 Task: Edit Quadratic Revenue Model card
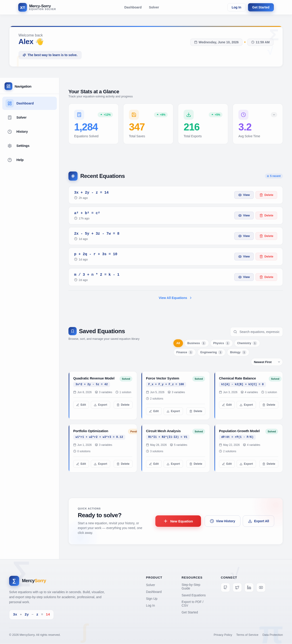[x=81, y=405]
